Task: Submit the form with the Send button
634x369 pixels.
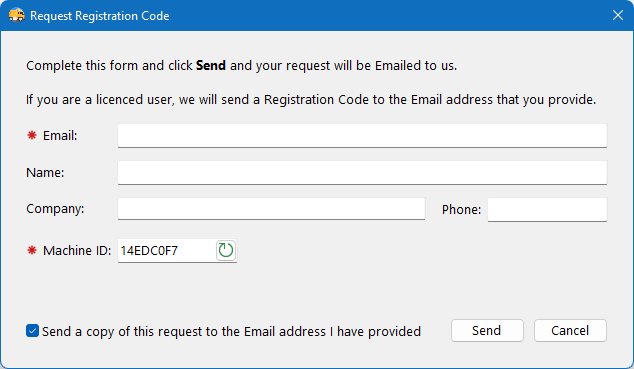Action: pyautogui.click(x=487, y=331)
